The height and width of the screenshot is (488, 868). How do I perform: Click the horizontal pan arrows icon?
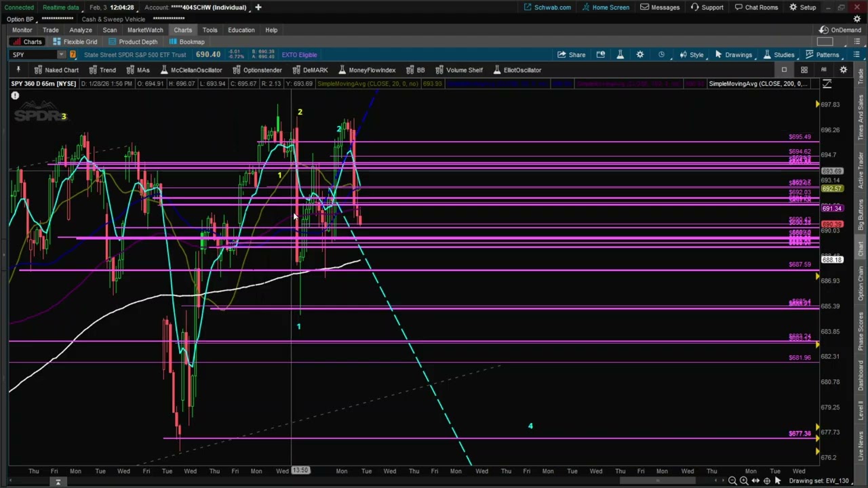[x=755, y=481]
